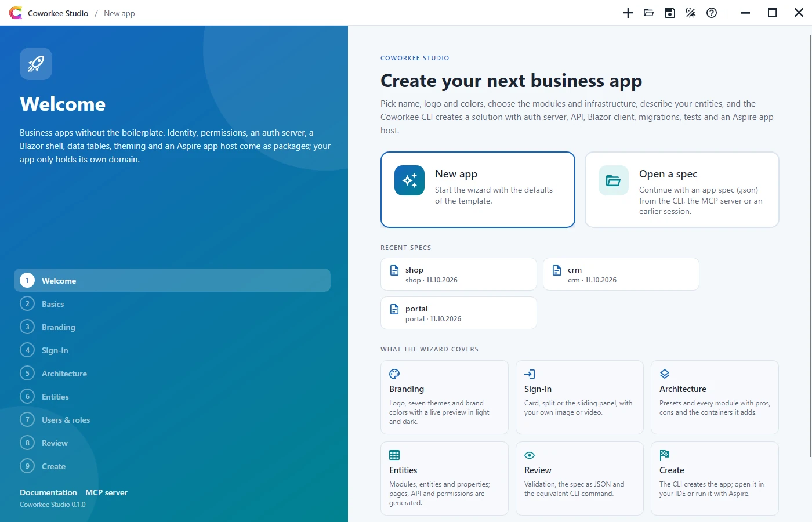Save using the floppy disk icon

669,13
